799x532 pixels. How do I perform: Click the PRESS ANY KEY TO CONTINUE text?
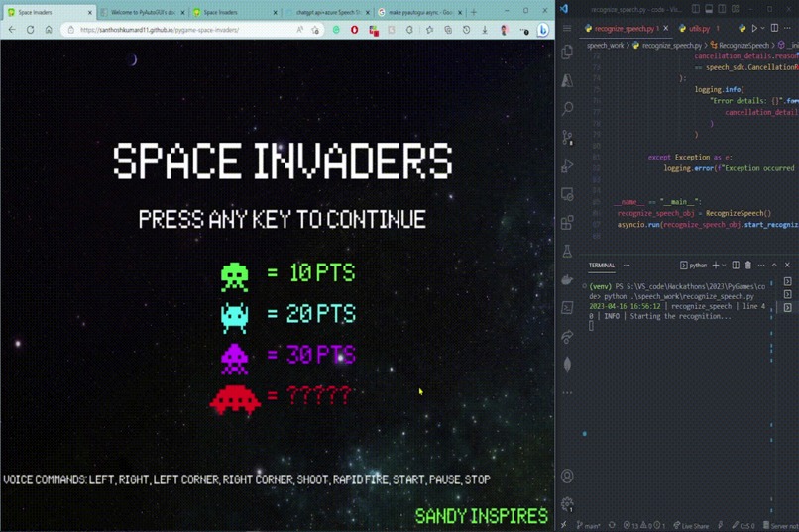(x=283, y=219)
